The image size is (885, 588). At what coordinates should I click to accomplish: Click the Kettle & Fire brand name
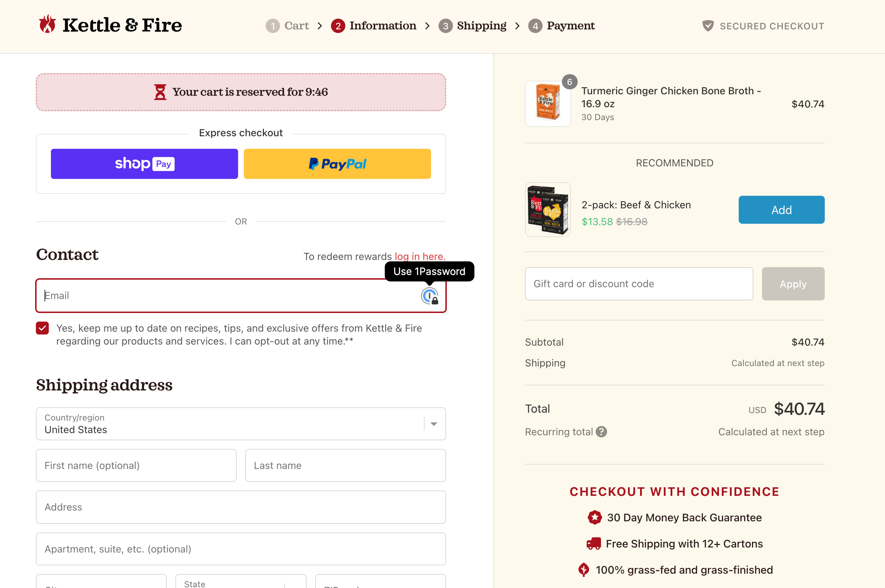coord(122,25)
